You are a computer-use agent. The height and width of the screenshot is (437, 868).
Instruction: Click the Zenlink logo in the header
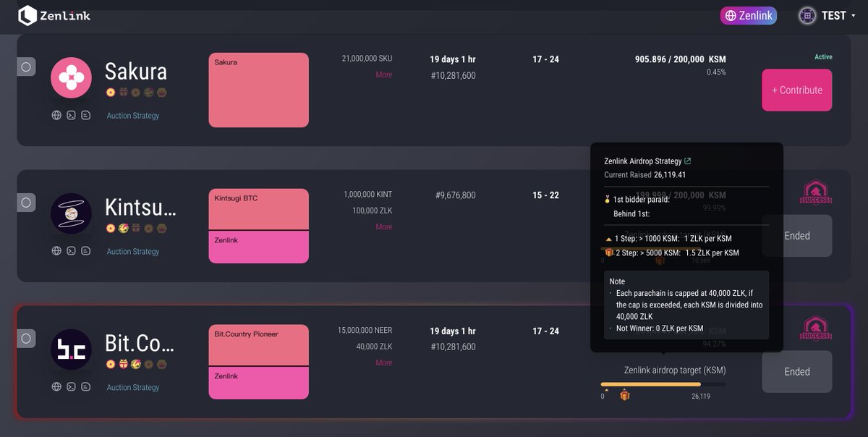coord(54,14)
